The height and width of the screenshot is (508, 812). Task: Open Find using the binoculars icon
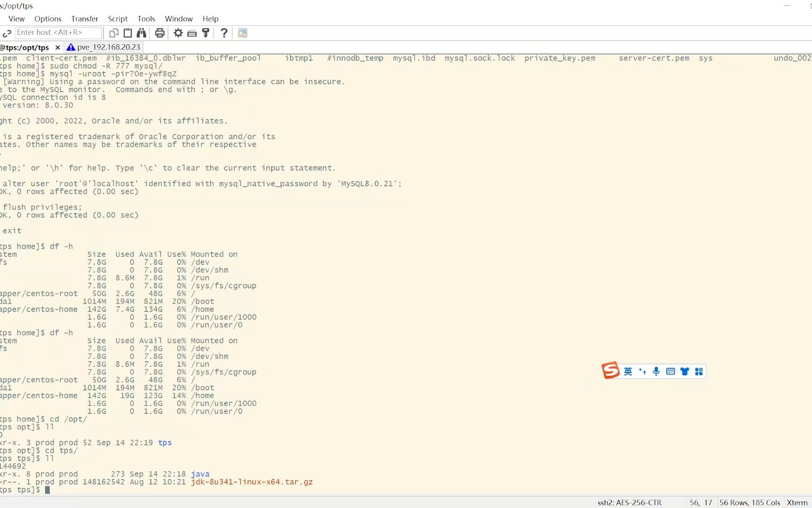141,33
